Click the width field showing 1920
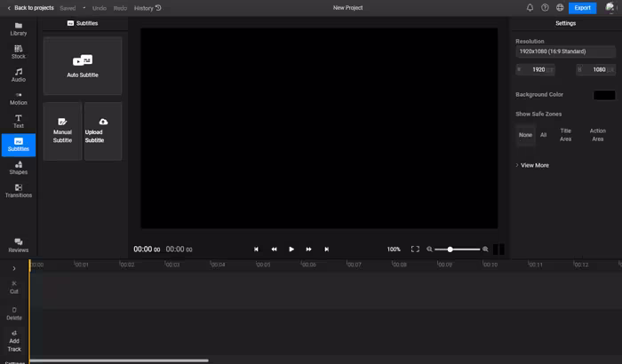 [x=535, y=70]
